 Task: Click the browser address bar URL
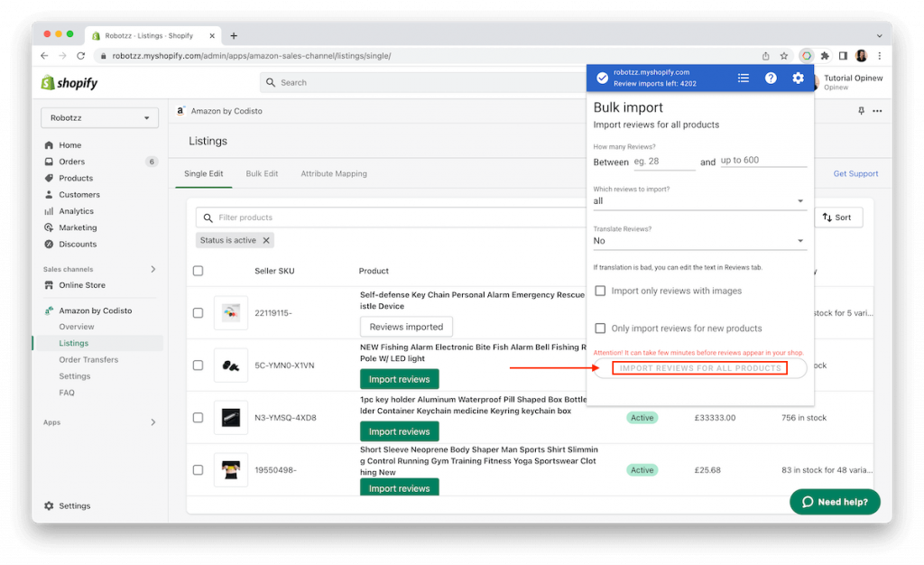click(252, 56)
